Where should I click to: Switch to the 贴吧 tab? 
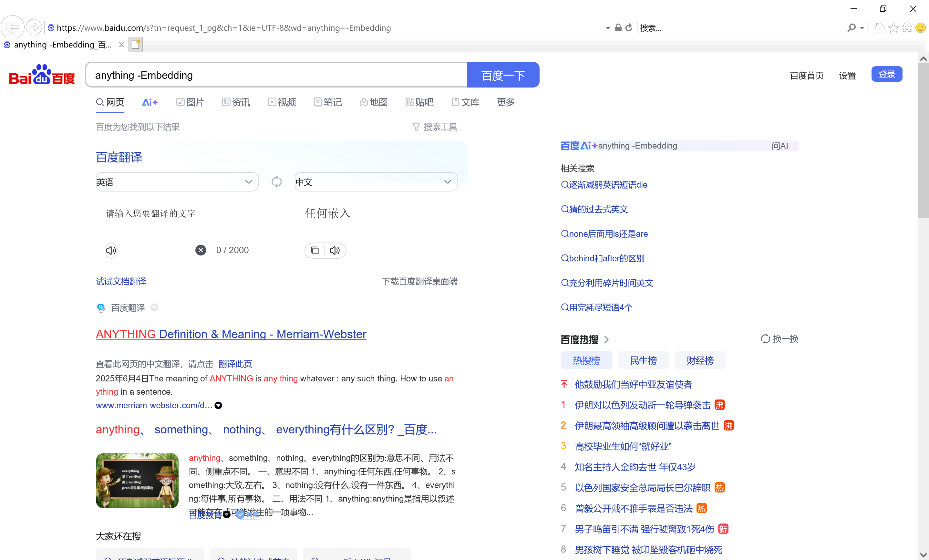(x=419, y=102)
